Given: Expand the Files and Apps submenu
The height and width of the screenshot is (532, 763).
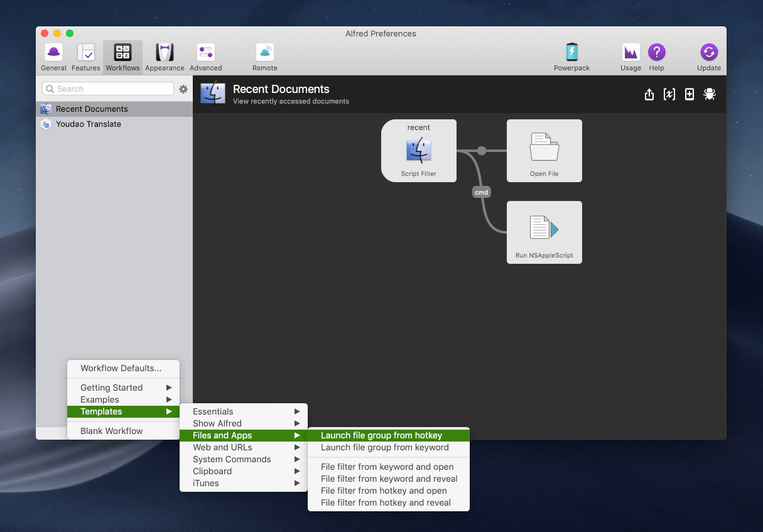Looking at the screenshot, I should tap(244, 435).
